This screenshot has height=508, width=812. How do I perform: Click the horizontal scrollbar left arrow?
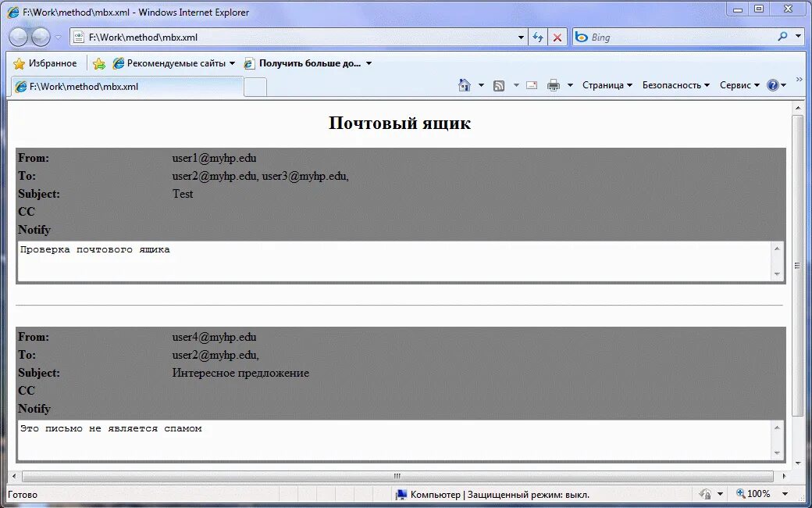[14, 476]
